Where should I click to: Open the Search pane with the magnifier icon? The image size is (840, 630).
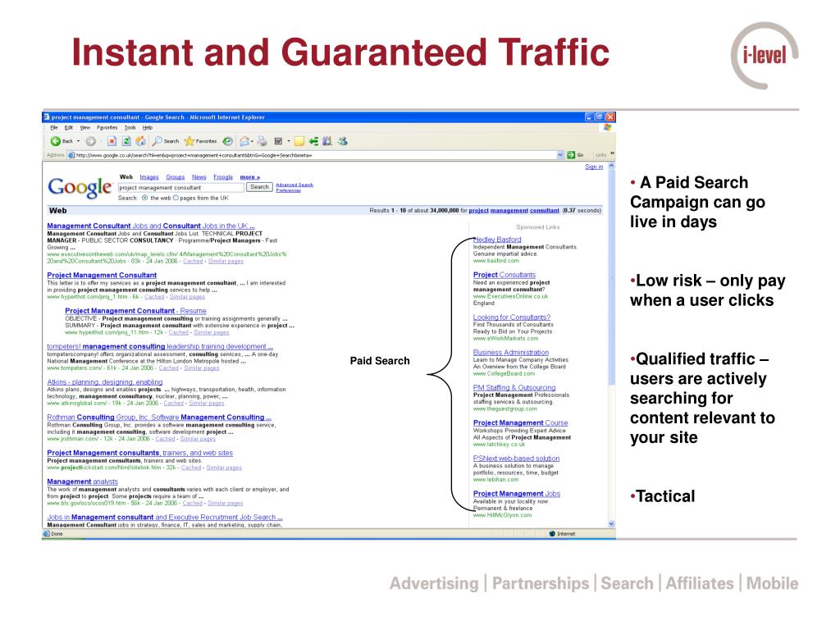coord(157,141)
